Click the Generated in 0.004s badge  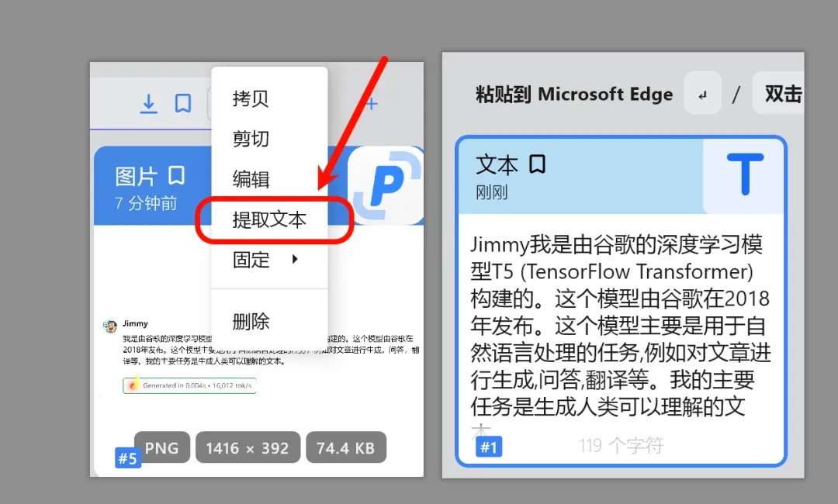tap(190, 385)
